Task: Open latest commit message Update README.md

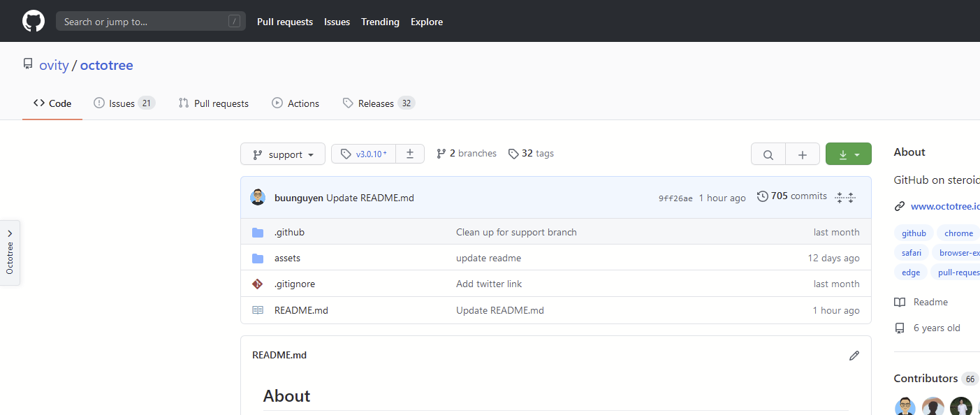Action: 370,198
